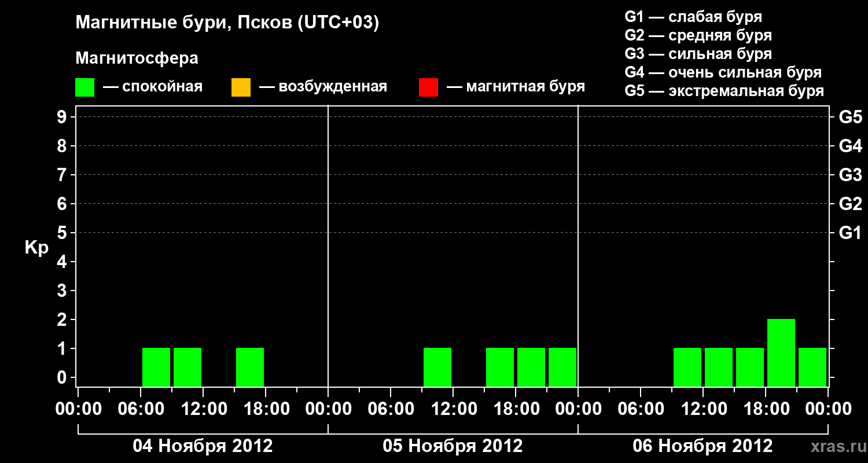
Task: Click the '— возбужденная' legend label
Action: (323, 87)
